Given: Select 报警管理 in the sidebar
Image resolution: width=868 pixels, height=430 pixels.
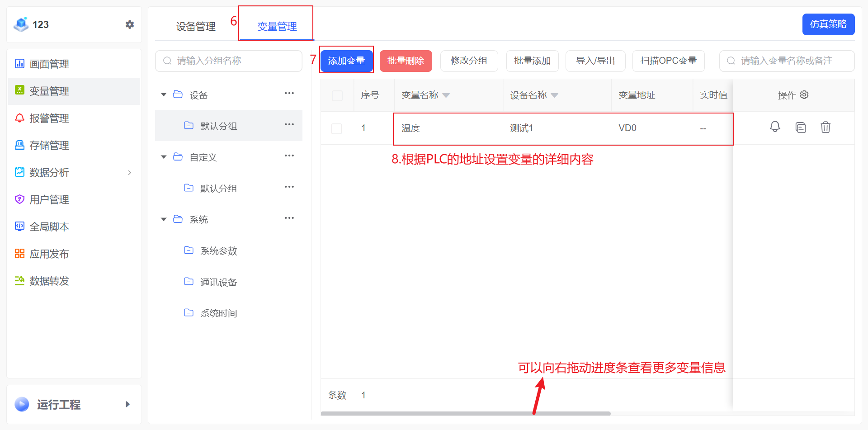Looking at the screenshot, I should pyautogui.click(x=49, y=118).
